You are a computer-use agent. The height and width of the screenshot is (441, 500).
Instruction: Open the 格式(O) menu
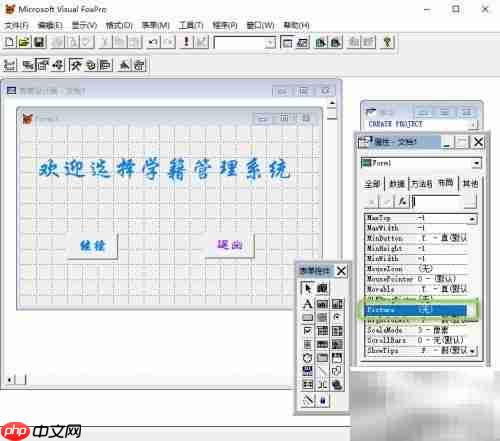point(119,25)
